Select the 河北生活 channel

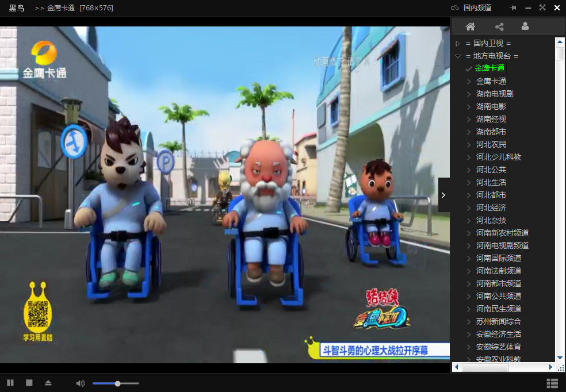491,182
